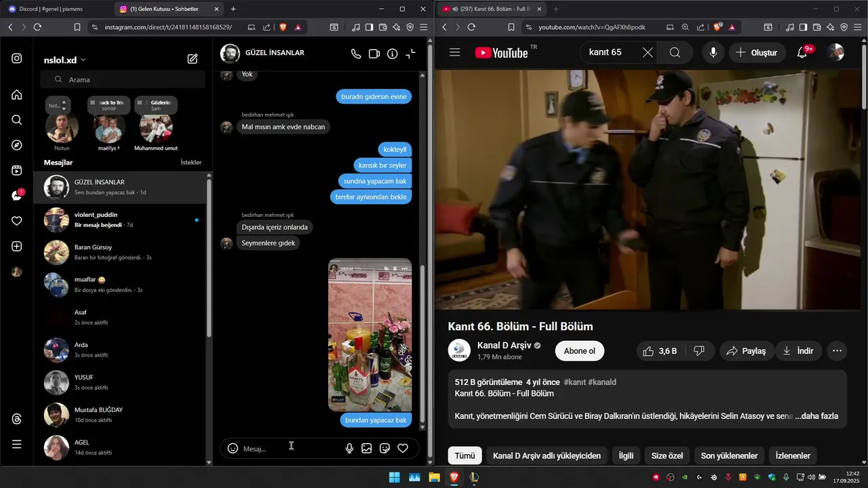Open Kanal D Arşiv channel name

click(x=504, y=345)
